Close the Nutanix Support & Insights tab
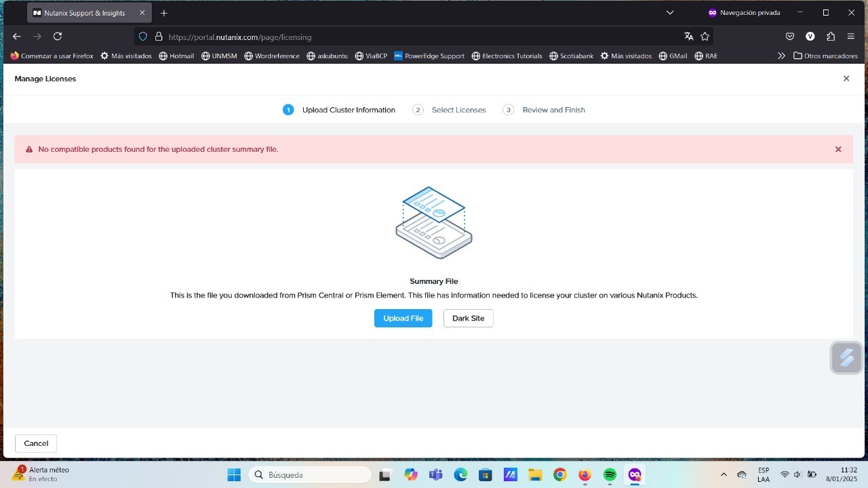 tap(142, 13)
